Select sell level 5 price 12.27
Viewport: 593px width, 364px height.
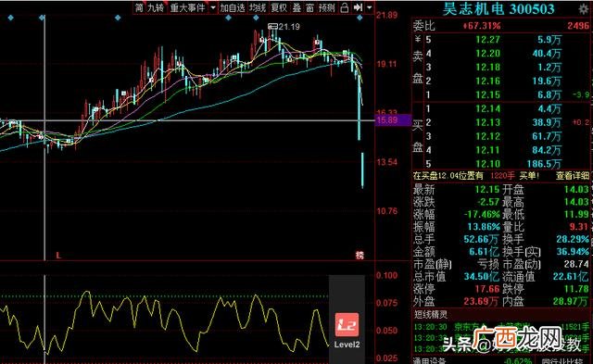click(488, 40)
